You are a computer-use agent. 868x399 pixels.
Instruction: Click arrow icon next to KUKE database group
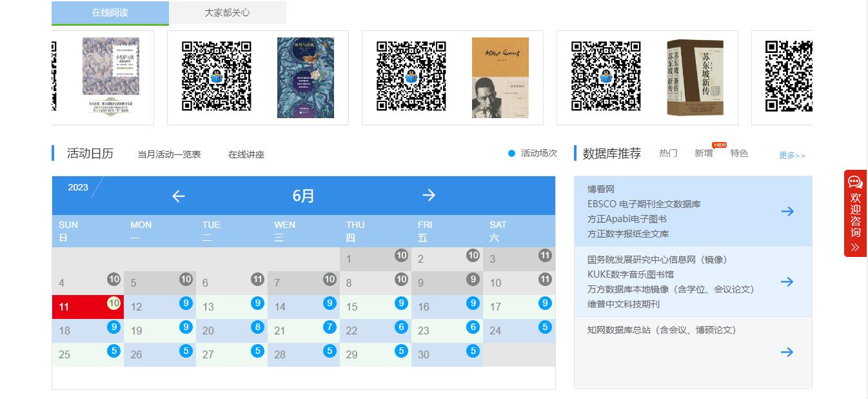tap(787, 281)
